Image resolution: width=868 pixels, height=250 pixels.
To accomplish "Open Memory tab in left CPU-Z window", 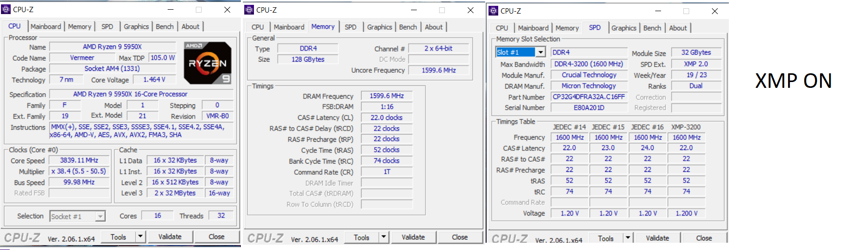I will point(79,27).
